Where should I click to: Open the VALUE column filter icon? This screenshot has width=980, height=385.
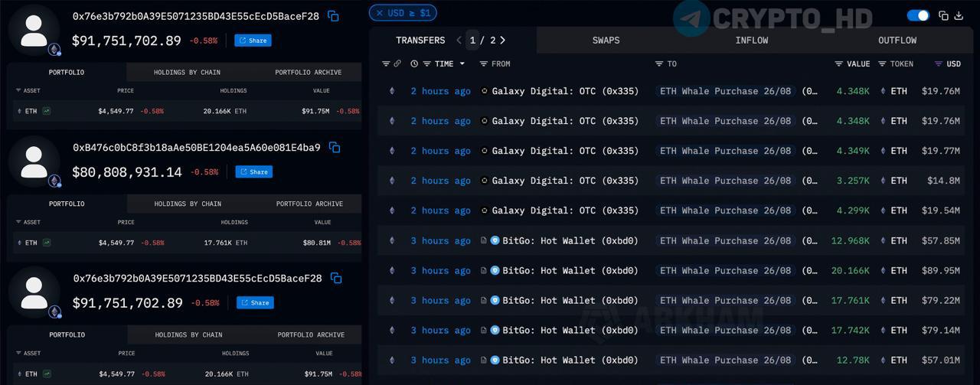(839, 64)
